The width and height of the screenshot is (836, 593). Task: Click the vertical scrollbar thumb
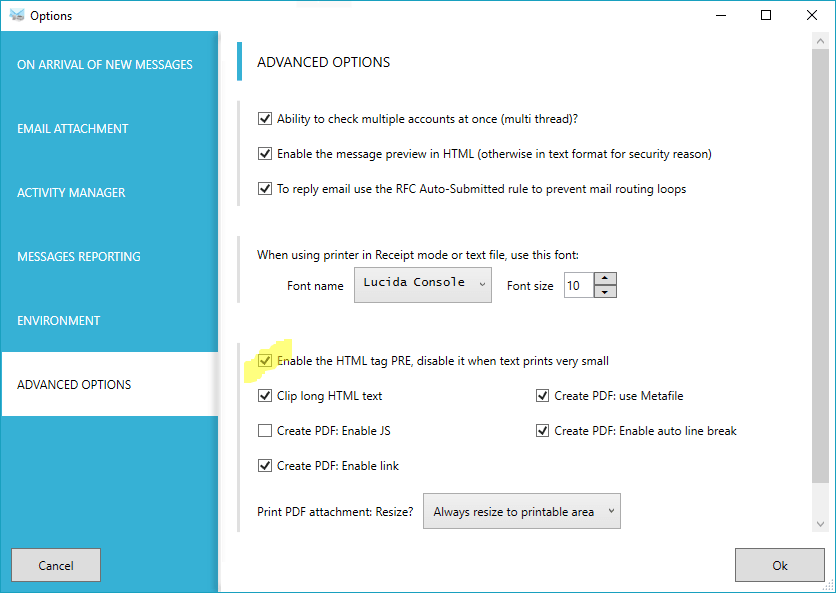pos(821,266)
